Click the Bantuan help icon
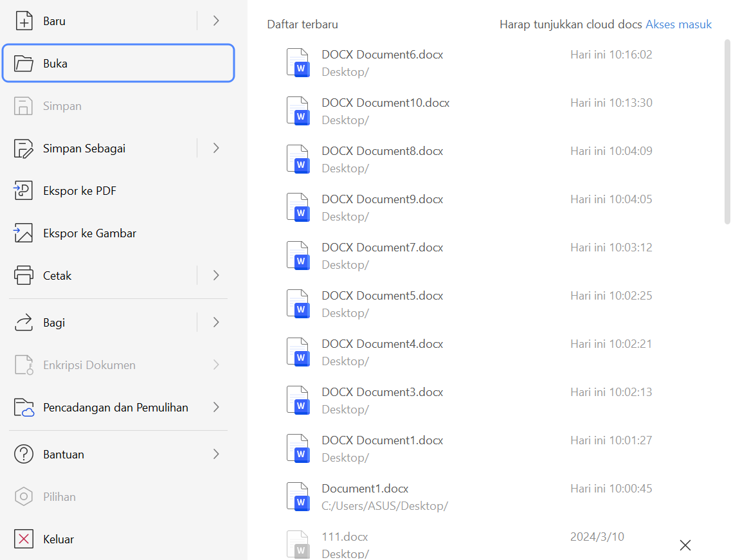 pyautogui.click(x=23, y=454)
